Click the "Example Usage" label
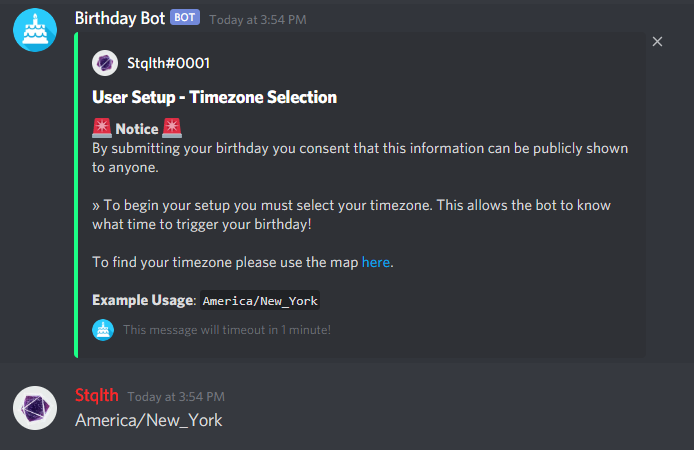 tap(141, 300)
